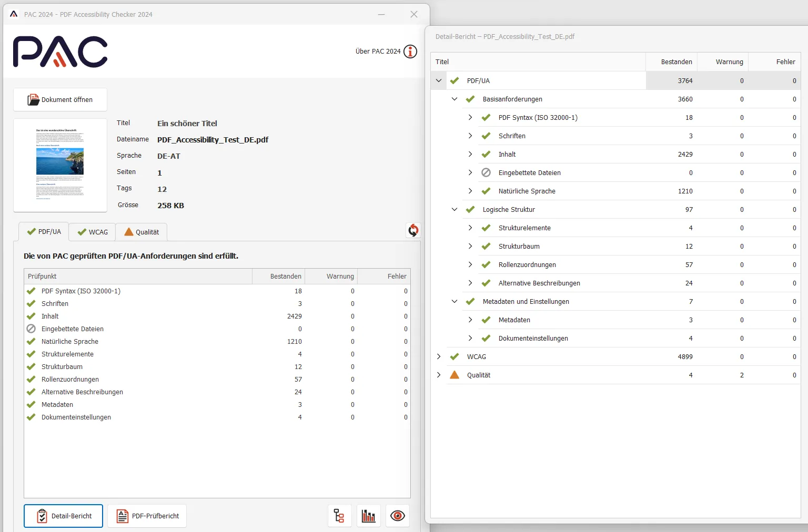The image size is (808, 532).
Task: Click the info icon beside Über PAC 2024
Action: pos(410,52)
